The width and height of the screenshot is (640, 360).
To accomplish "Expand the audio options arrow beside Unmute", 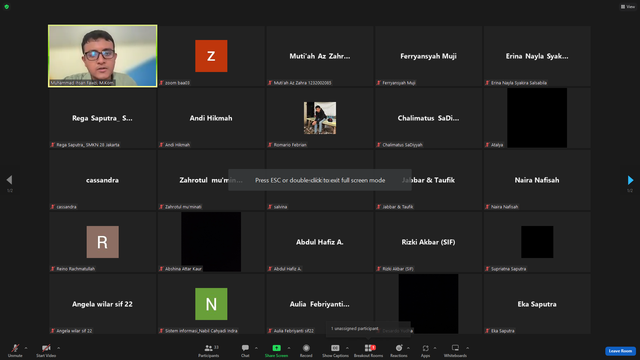I will (26, 348).
